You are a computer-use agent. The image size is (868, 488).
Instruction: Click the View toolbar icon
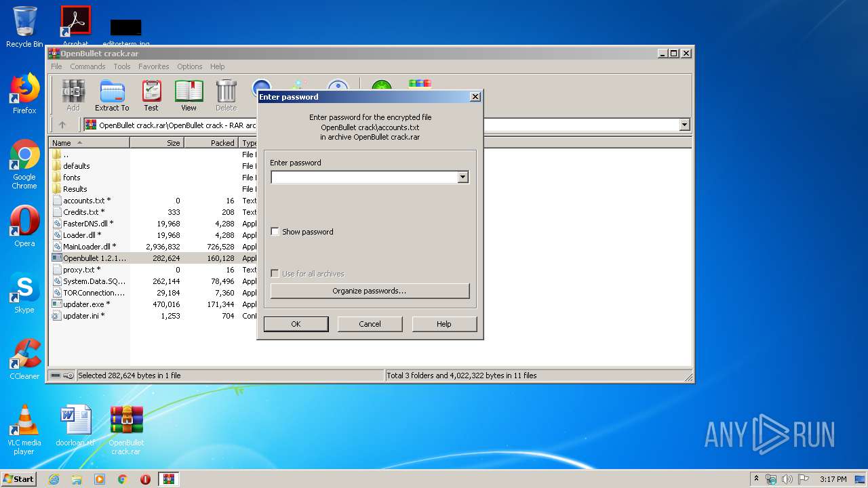click(189, 96)
